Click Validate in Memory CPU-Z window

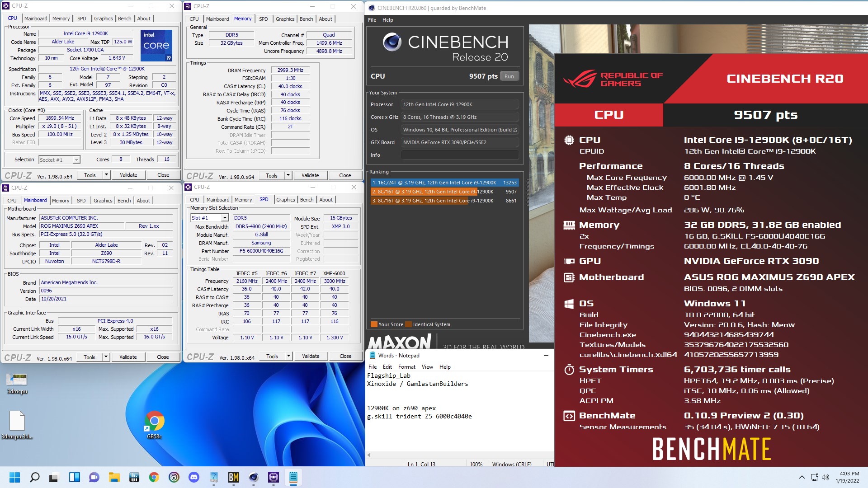pyautogui.click(x=310, y=175)
